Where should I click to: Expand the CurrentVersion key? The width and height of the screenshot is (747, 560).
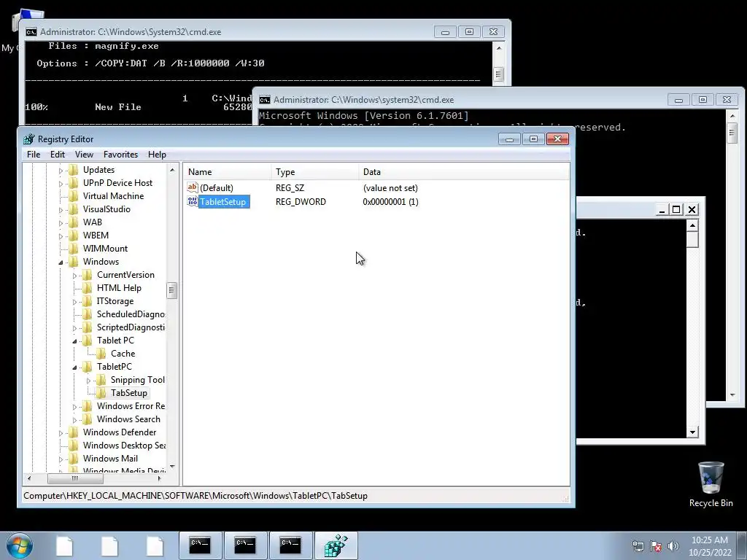click(74, 275)
